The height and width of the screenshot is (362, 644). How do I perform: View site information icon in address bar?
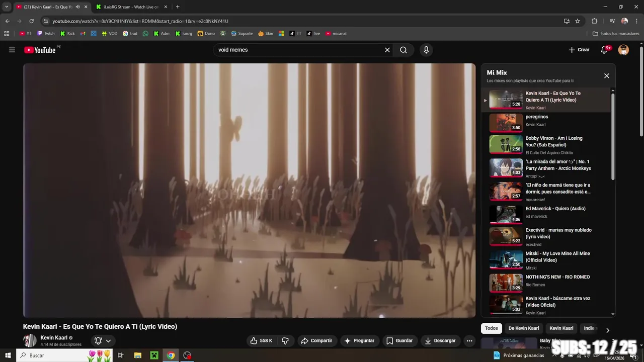[x=46, y=21]
